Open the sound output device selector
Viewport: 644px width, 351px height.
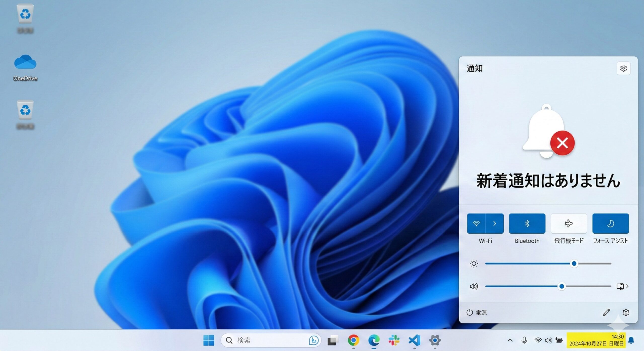622,286
